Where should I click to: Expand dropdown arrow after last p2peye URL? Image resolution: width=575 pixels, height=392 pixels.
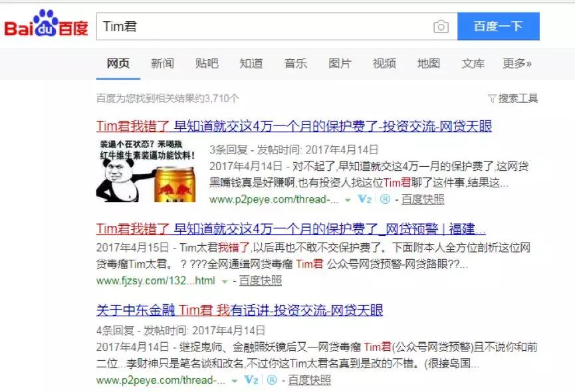pyautogui.click(x=235, y=381)
